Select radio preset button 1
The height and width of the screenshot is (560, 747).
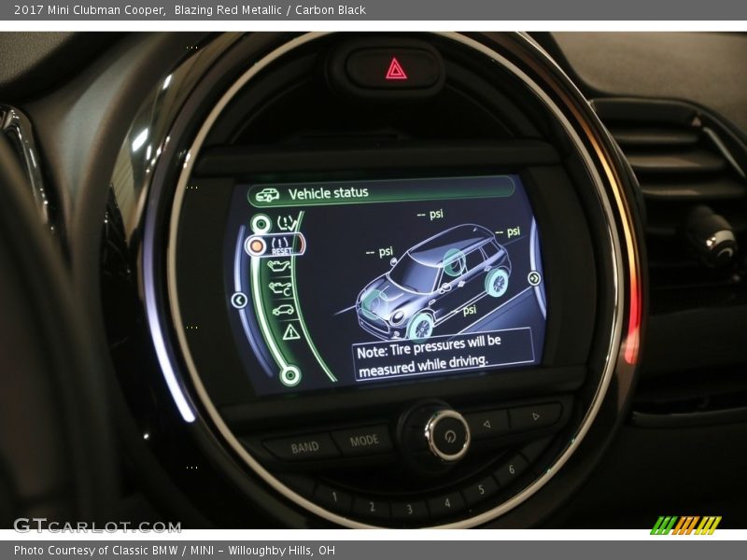coord(334,497)
